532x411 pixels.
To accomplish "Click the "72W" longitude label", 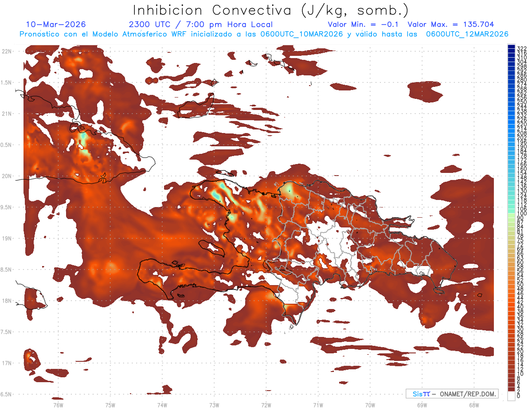I will click(x=266, y=405).
